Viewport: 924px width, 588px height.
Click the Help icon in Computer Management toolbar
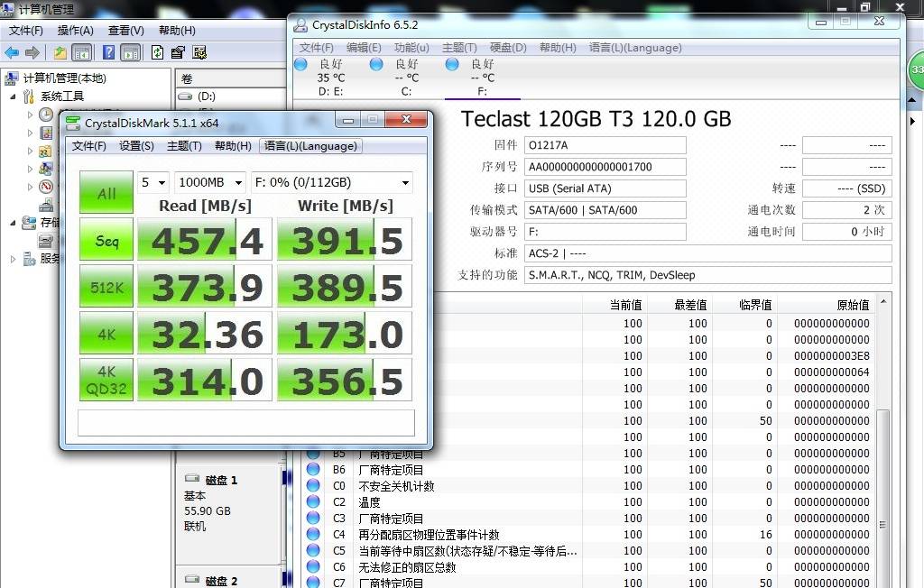[108, 52]
